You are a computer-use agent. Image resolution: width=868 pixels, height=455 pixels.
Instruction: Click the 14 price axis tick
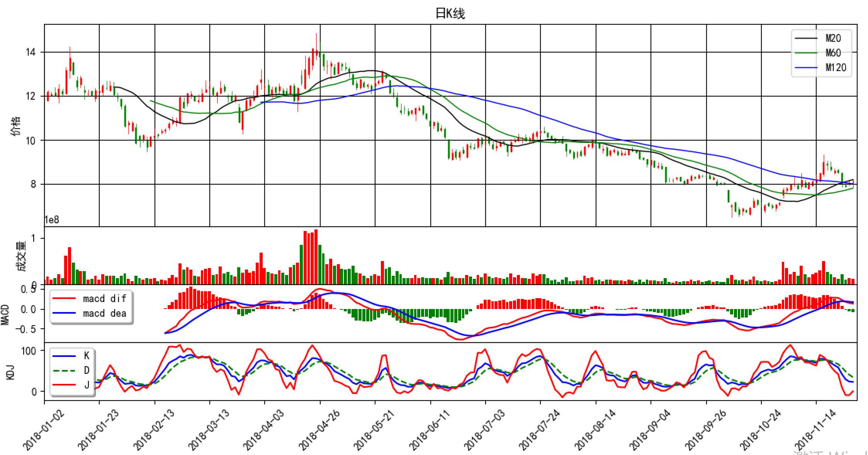pos(31,52)
